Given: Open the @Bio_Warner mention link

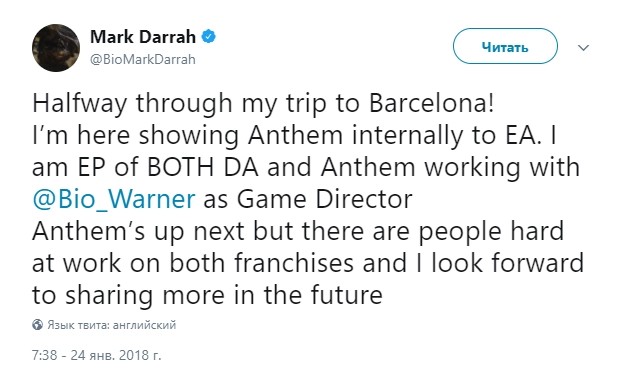Looking at the screenshot, I should (114, 199).
